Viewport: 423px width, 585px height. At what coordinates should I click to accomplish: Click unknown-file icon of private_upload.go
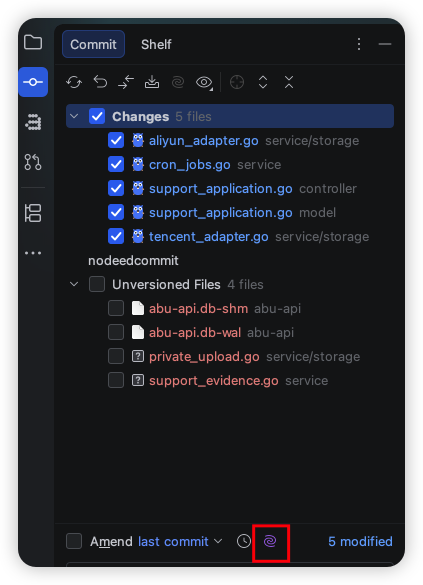(x=138, y=356)
